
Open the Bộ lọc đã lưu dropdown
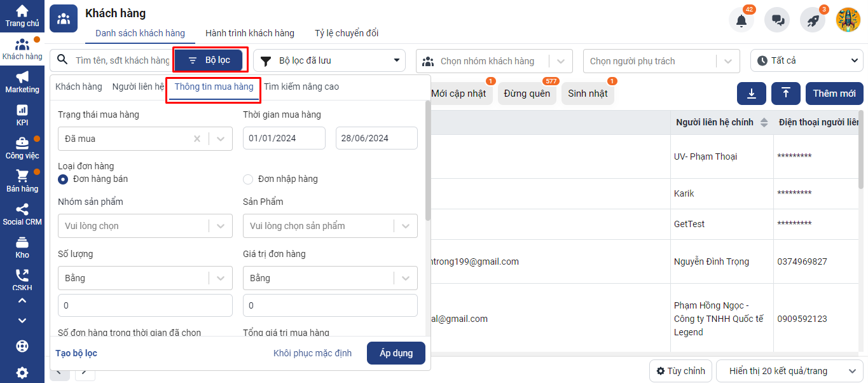[x=329, y=61]
